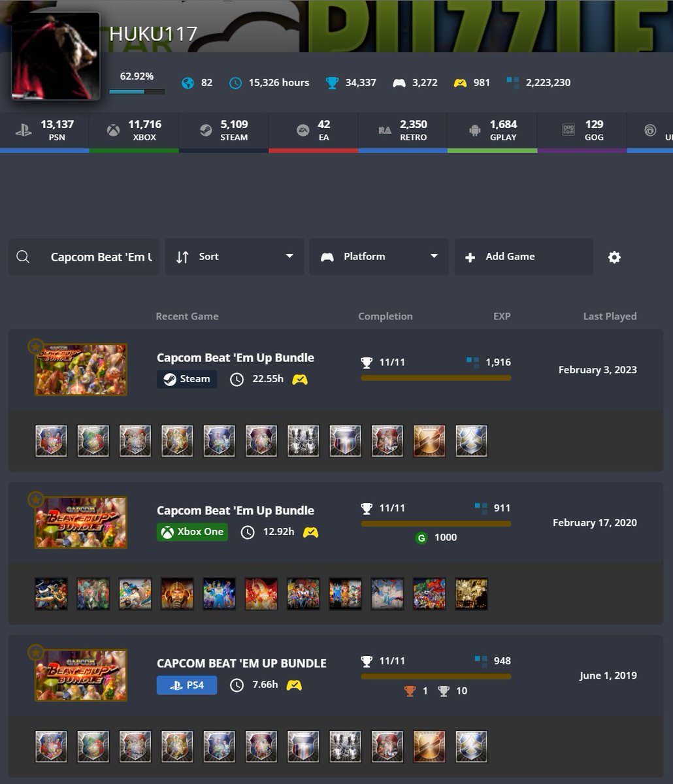Click the clock icon beside 7.66h

[x=237, y=685]
